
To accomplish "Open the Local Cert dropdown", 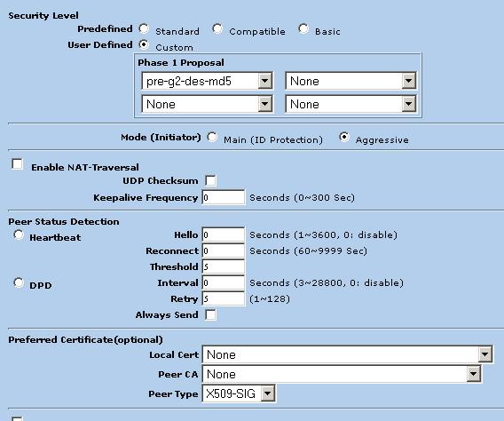I will coord(347,354).
